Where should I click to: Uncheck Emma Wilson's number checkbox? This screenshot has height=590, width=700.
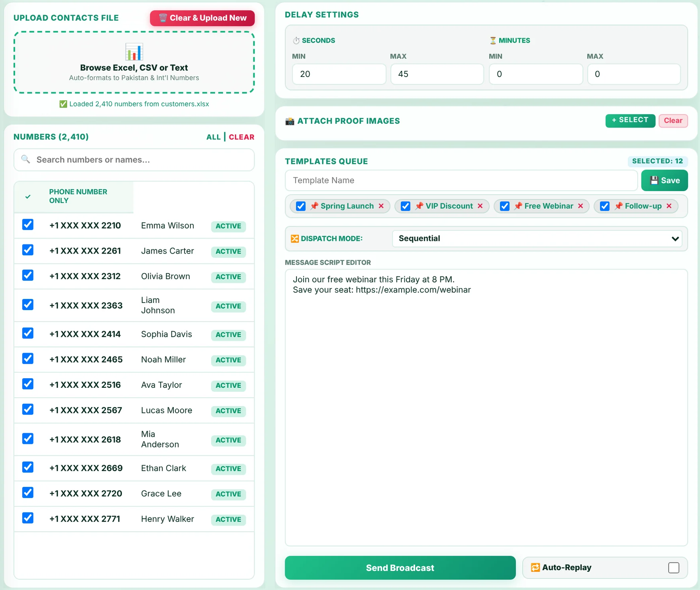click(28, 225)
